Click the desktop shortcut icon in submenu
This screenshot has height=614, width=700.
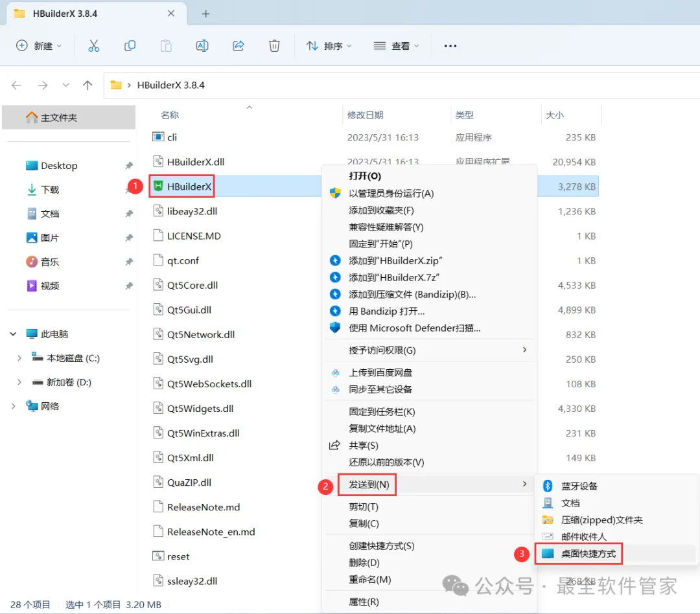[548, 554]
